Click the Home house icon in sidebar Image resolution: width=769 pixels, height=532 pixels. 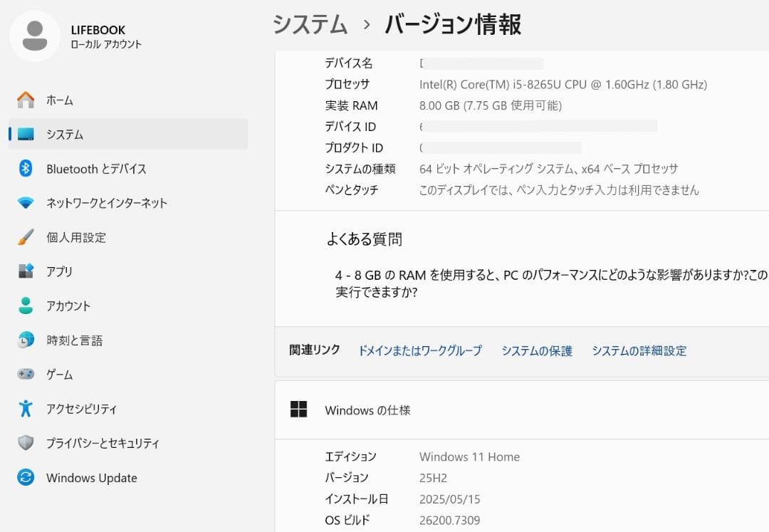pos(26,100)
